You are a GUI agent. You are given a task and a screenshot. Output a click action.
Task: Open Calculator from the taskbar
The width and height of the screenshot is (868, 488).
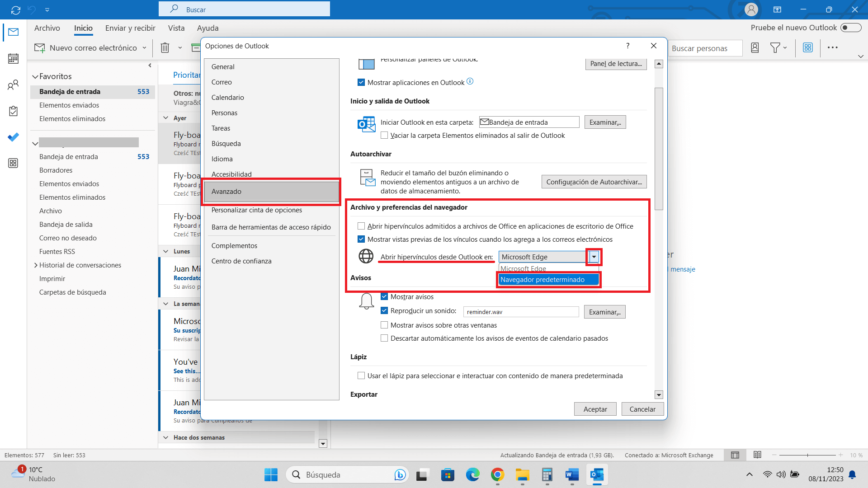pyautogui.click(x=547, y=474)
